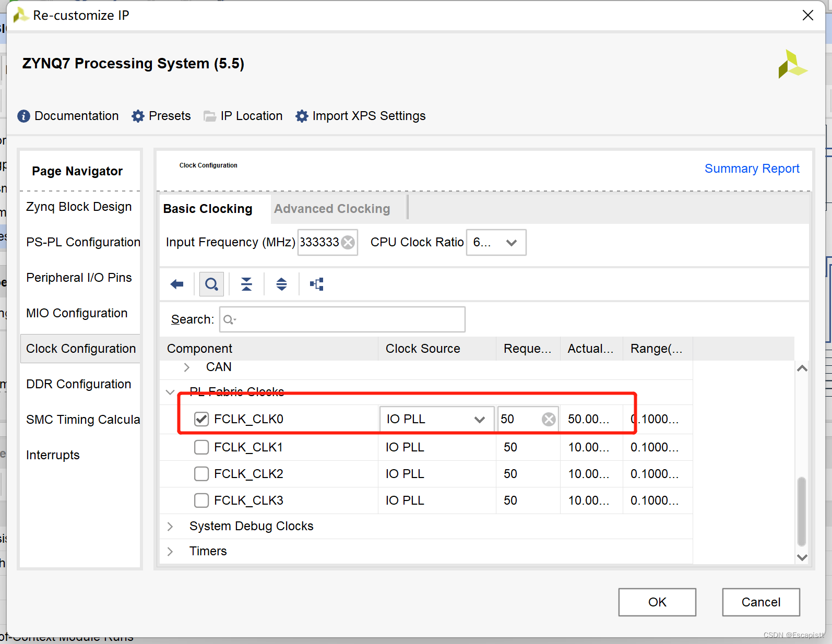Open Zynq Block Design page
Viewport: 832px width, 644px height.
(79, 207)
